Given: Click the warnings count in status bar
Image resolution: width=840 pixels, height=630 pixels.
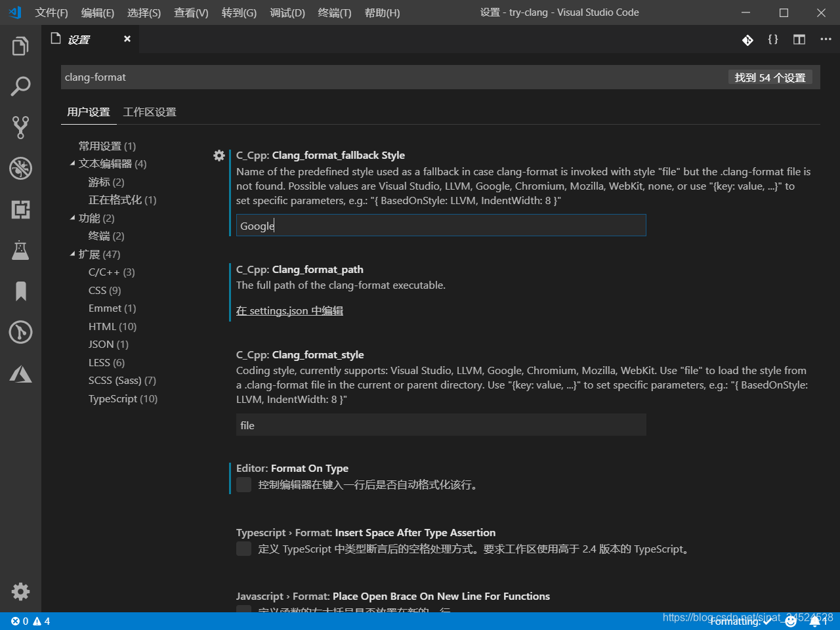Looking at the screenshot, I should pos(41,621).
